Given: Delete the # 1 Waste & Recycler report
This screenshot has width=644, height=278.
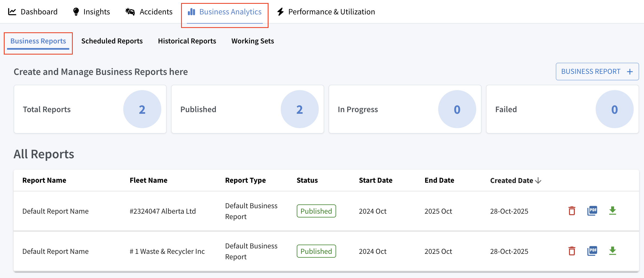Looking at the screenshot, I should pyautogui.click(x=572, y=251).
